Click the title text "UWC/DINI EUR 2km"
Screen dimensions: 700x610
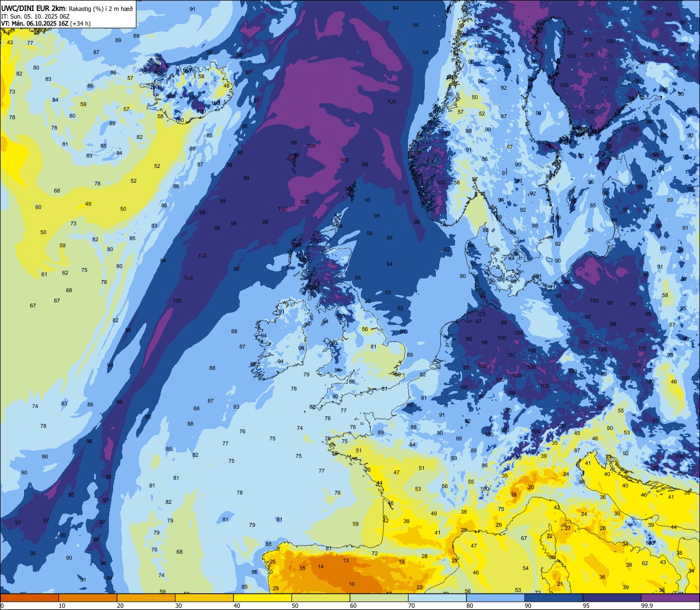tap(33, 7)
